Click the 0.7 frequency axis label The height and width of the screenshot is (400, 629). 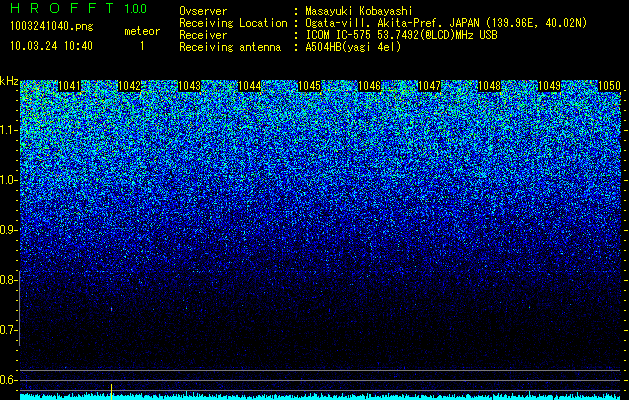[x=7, y=330]
